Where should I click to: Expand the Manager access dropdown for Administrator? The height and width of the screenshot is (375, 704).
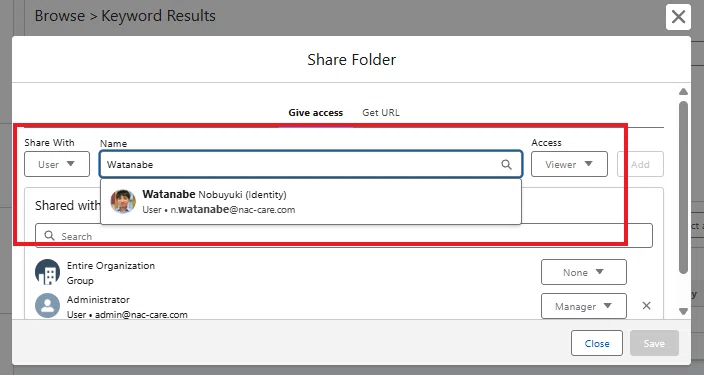(x=584, y=306)
